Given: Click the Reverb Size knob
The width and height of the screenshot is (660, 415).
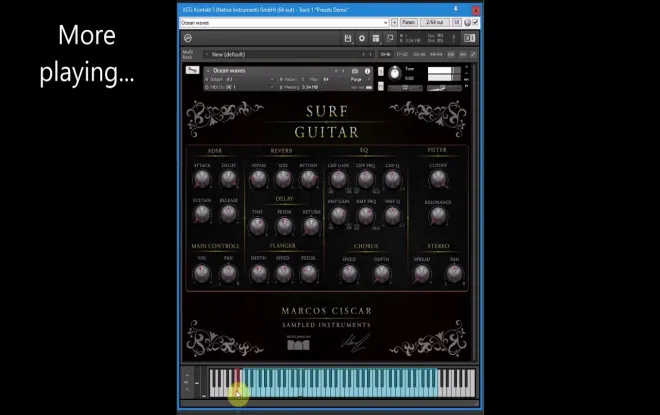Looking at the screenshot, I should click(283, 179).
